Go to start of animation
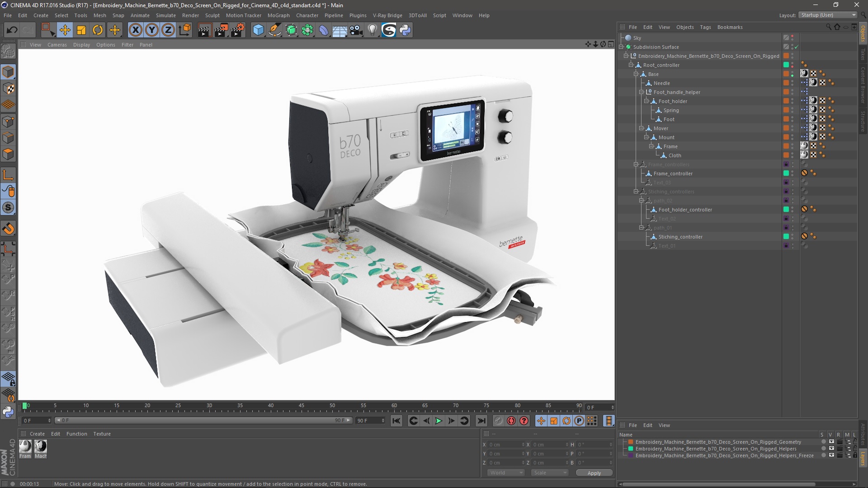This screenshot has height=488, width=868. (396, 421)
